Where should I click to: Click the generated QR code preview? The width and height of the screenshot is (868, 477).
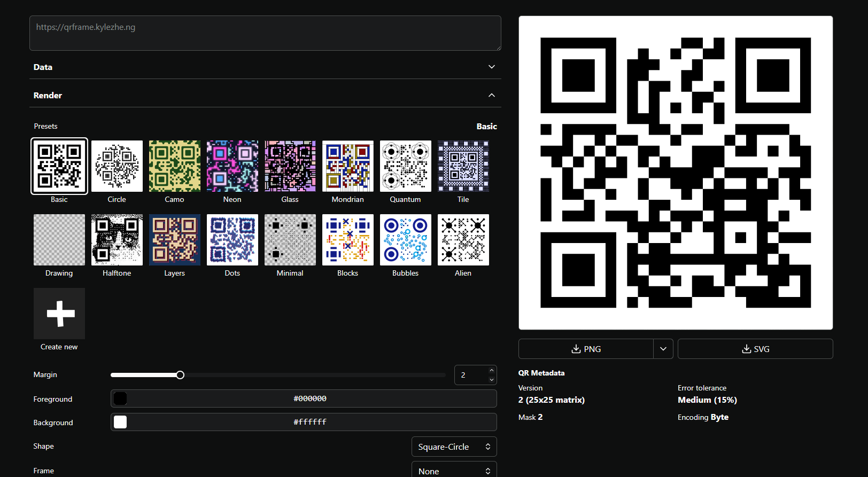click(676, 173)
